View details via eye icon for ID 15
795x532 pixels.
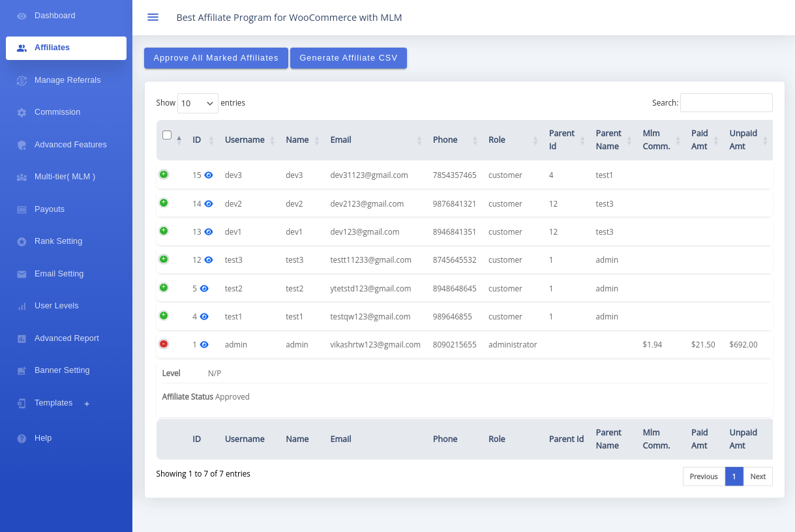coord(209,175)
